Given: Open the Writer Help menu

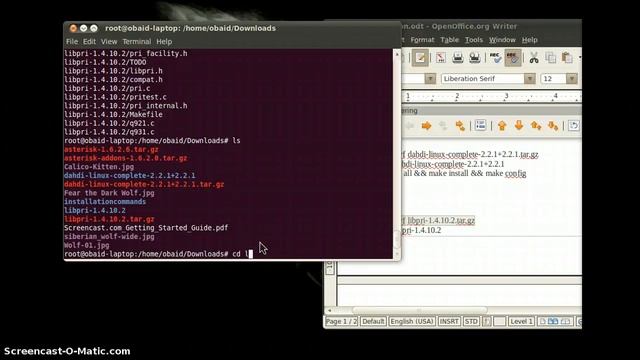Looking at the screenshot, I should pyautogui.click(x=529, y=40).
